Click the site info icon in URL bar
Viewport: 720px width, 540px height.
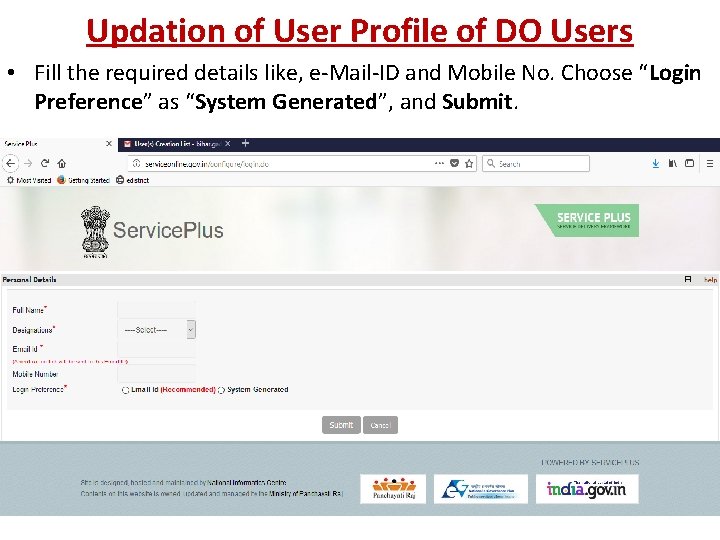click(136, 163)
